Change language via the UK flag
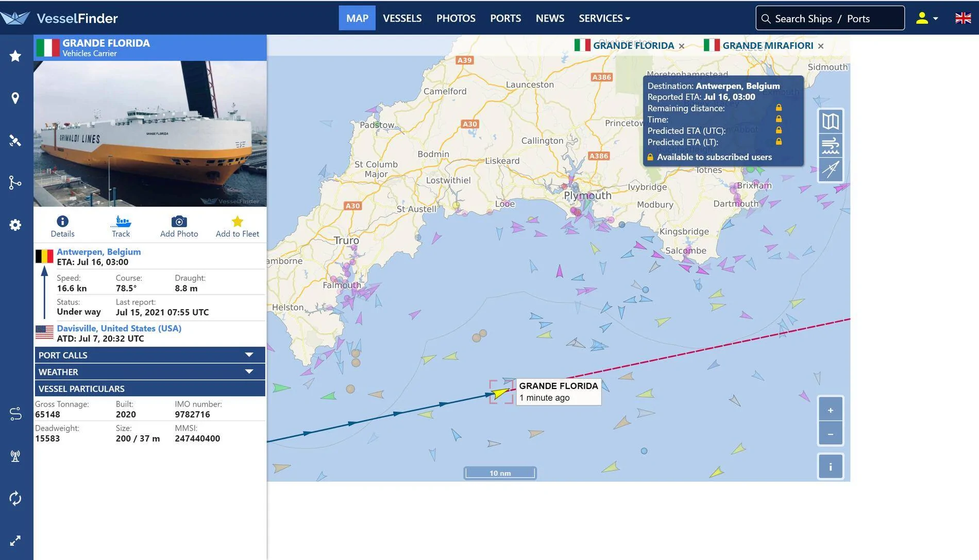This screenshot has width=979, height=560. pyautogui.click(x=963, y=18)
